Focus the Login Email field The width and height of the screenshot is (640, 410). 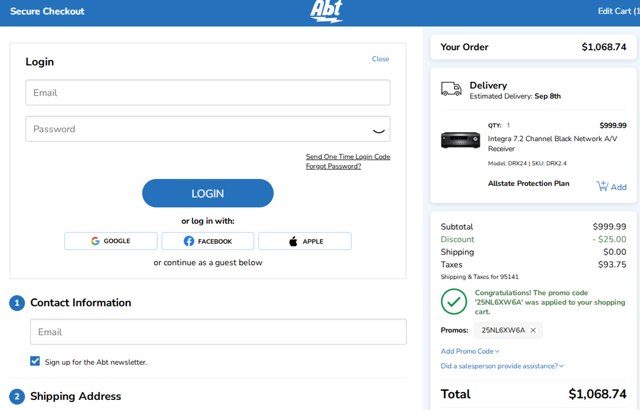pos(208,93)
